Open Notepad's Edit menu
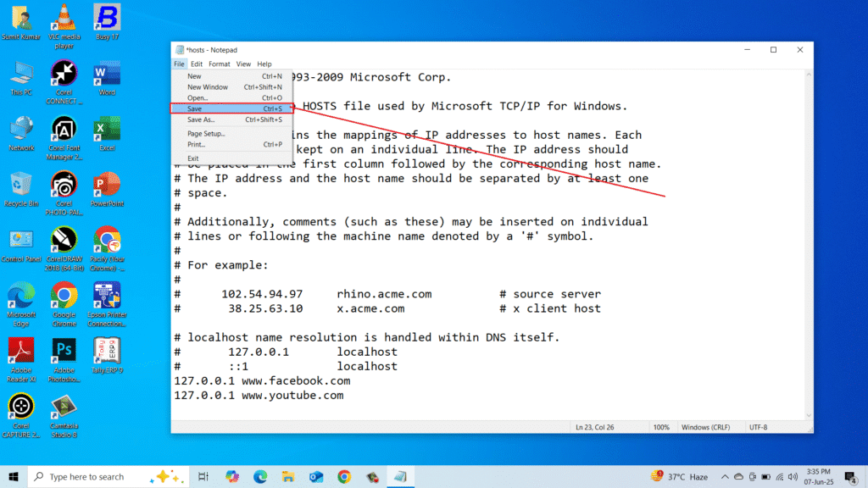868x488 pixels. pos(197,64)
